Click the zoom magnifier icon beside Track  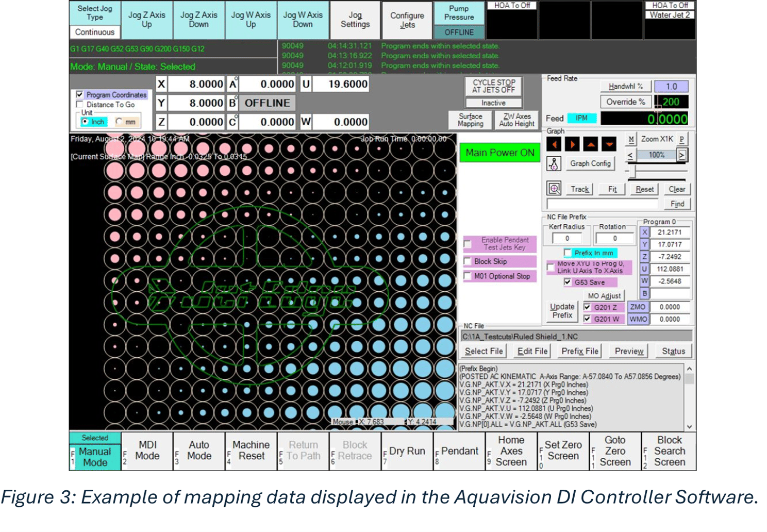click(x=554, y=189)
